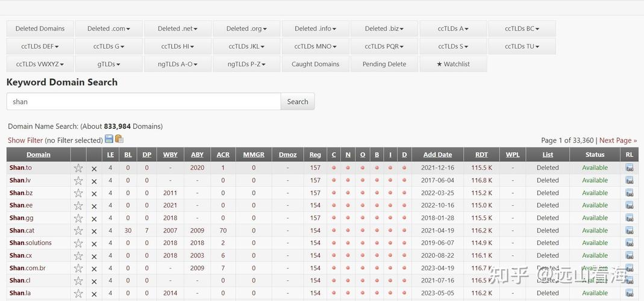Hide Shan.gg row with X icon

pos(94,219)
